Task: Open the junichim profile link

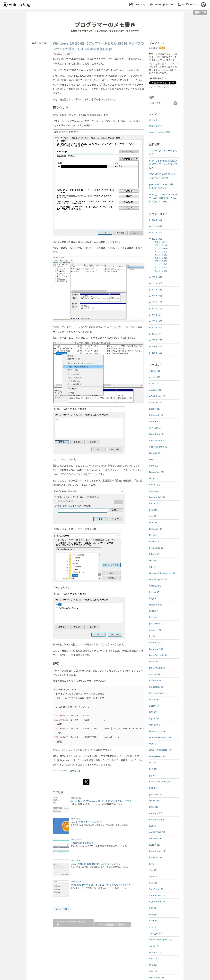Action: click(154, 48)
